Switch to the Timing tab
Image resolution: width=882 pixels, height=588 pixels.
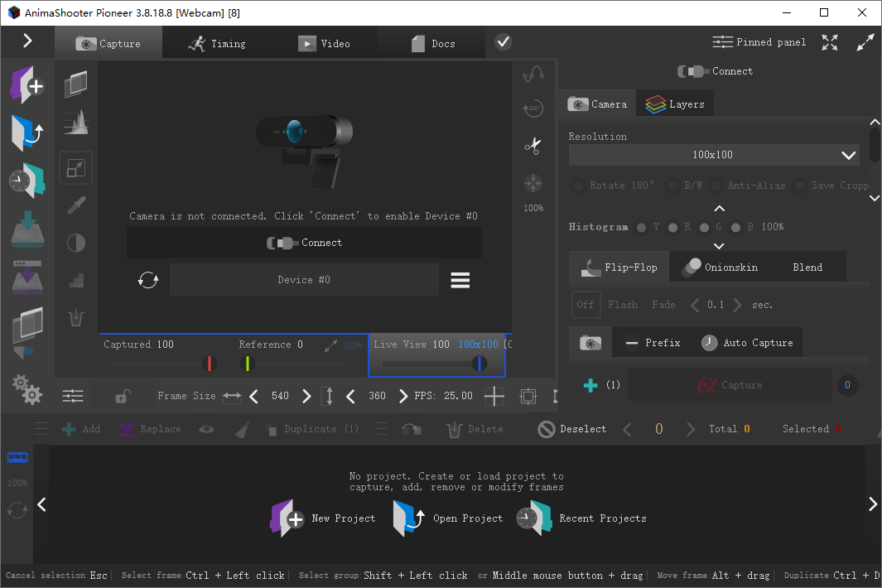point(216,43)
